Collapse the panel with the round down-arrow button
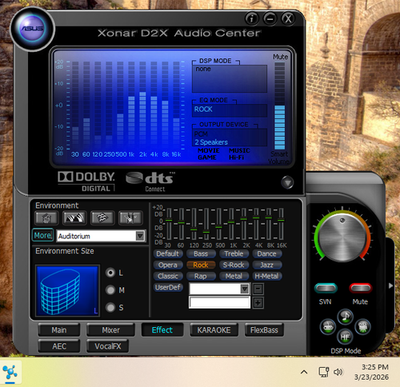This screenshot has width=400, height=387. 287,182
